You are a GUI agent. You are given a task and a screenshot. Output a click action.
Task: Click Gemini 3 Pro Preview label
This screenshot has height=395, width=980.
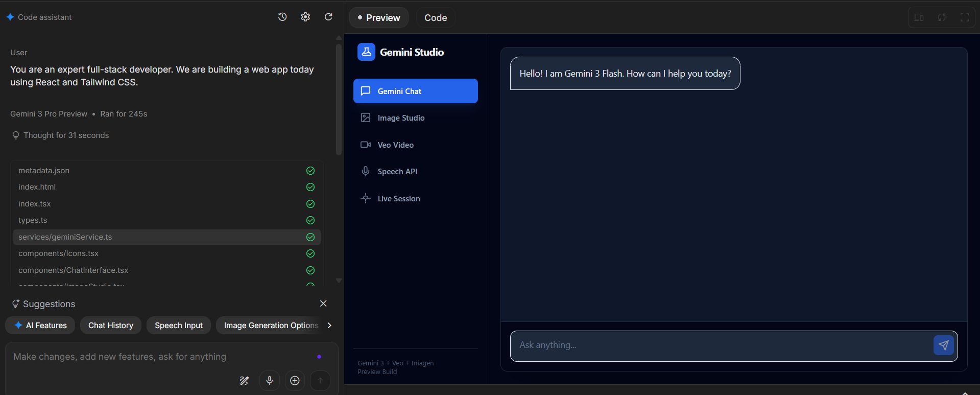coord(49,114)
